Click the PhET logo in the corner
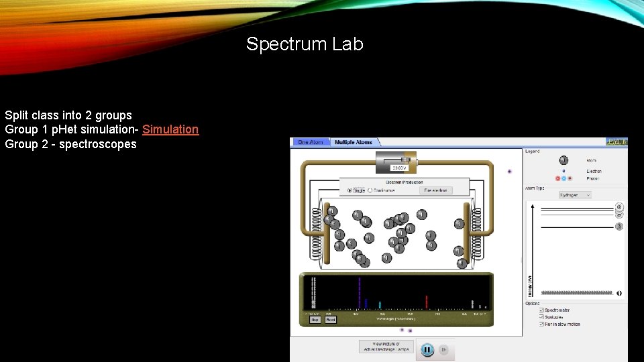Image resolution: width=644 pixels, height=362 pixels. (616, 142)
